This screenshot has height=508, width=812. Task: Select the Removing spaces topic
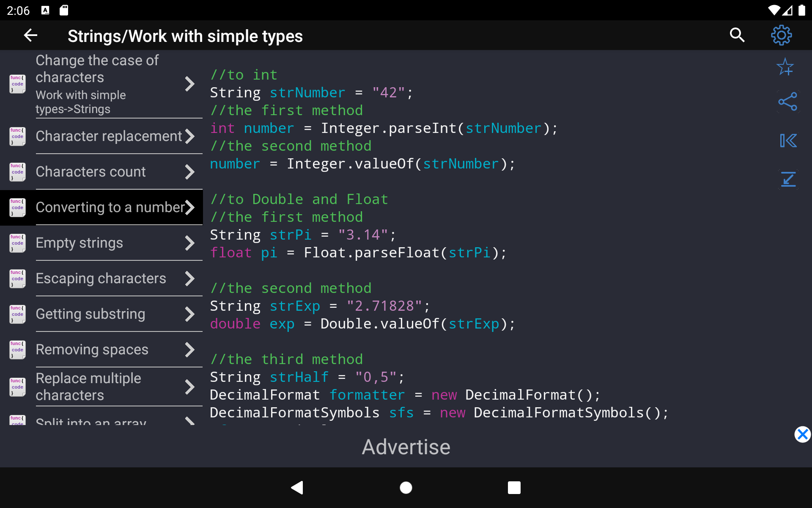(101, 350)
